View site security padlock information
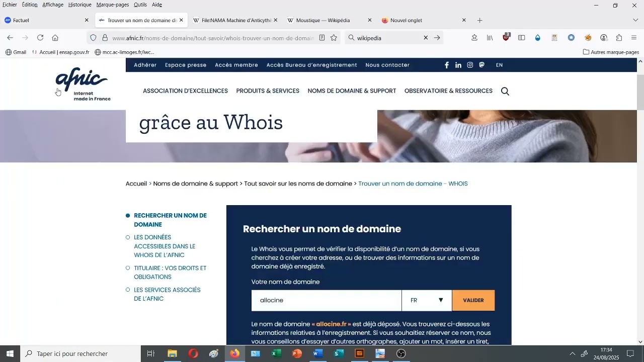The width and height of the screenshot is (644, 362). 105,38
